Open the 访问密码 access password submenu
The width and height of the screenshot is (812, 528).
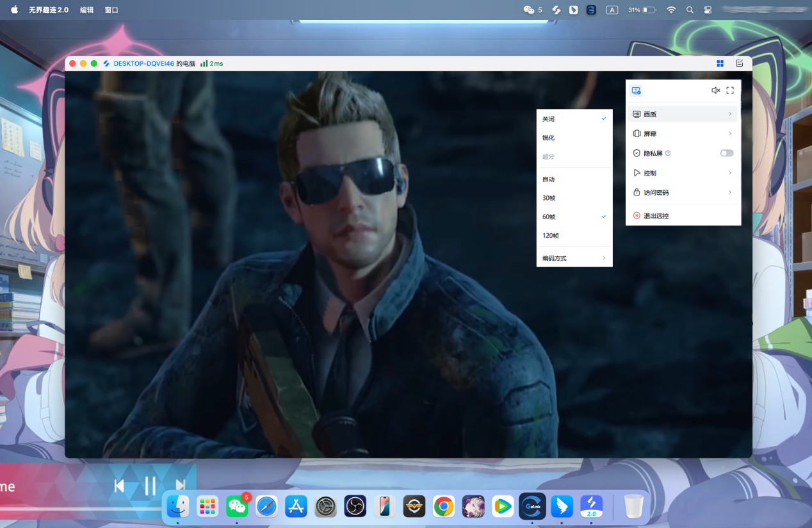[683, 192]
